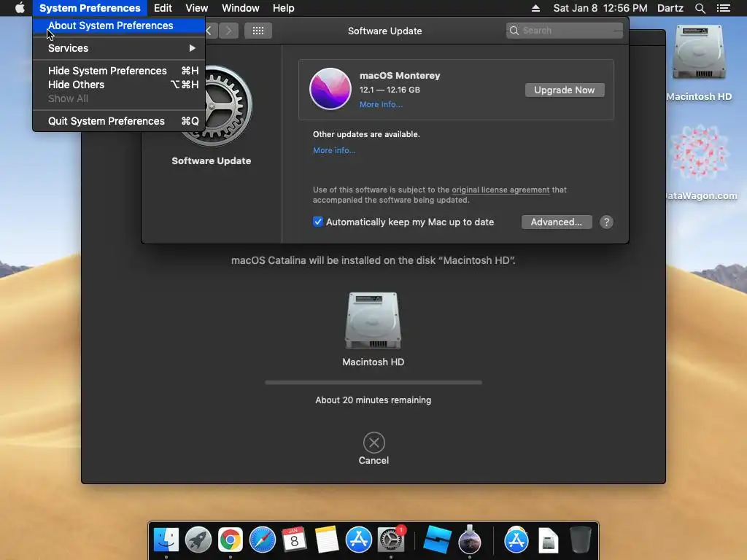Select Hide Others menu item

tap(119, 85)
